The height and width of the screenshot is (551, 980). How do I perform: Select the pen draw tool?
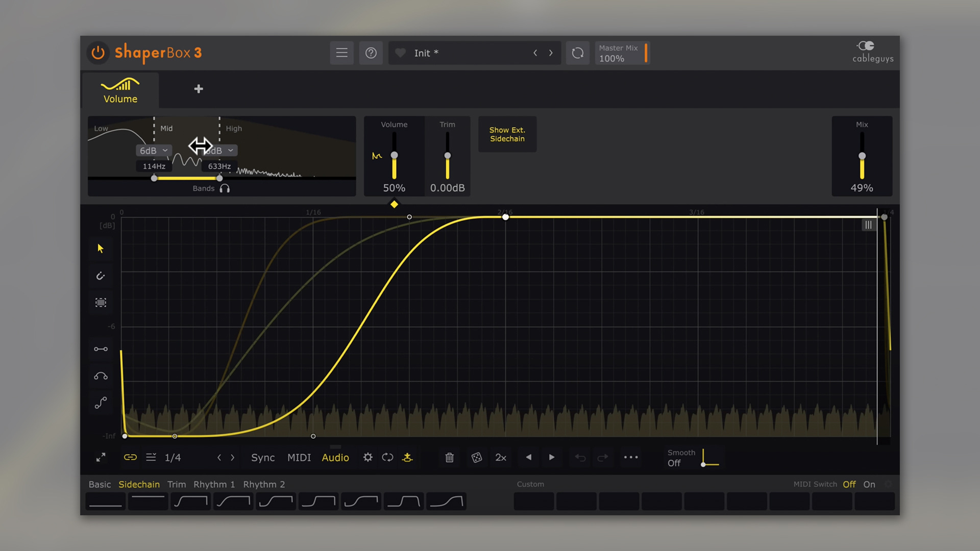tap(101, 276)
